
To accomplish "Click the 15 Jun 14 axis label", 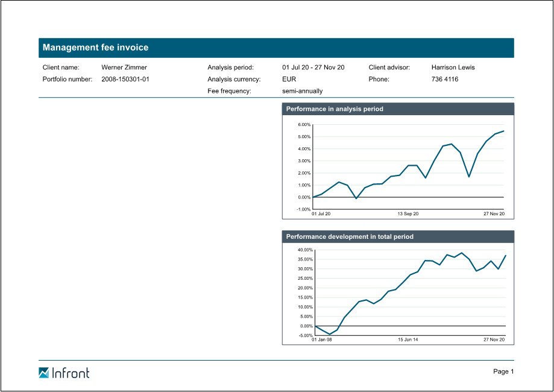I will 408,340.
